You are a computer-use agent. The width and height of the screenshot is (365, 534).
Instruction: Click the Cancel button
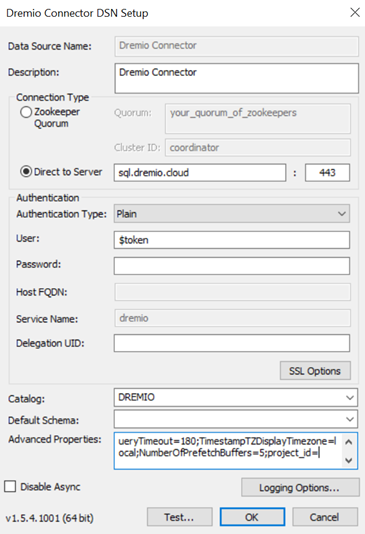click(x=324, y=517)
